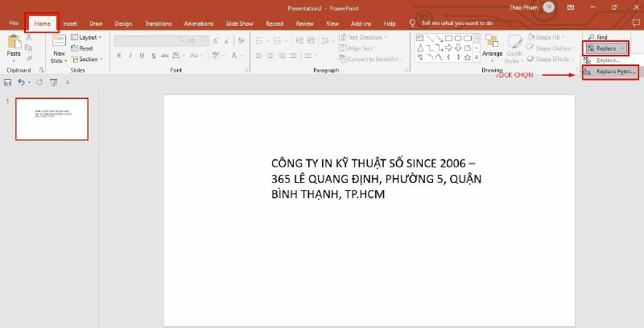The height and width of the screenshot is (328, 644).
Task: Click the Reset slide button
Action: coord(82,48)
